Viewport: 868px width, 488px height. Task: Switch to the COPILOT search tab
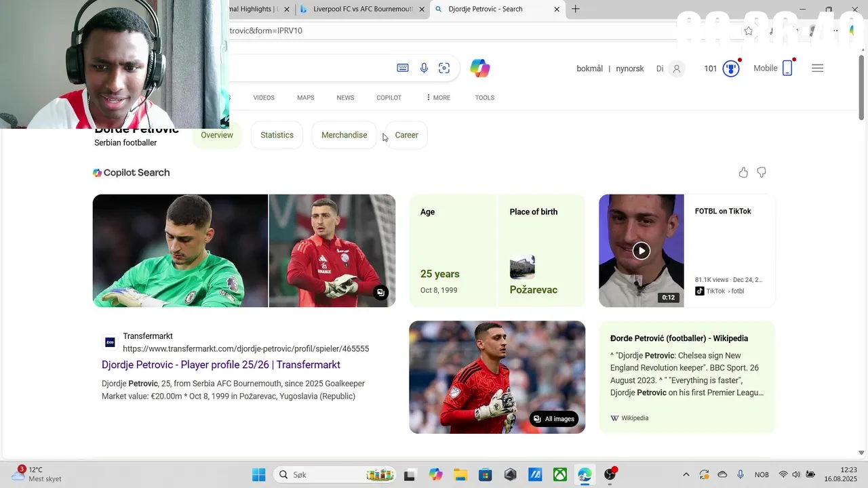(x=389, y=98)
